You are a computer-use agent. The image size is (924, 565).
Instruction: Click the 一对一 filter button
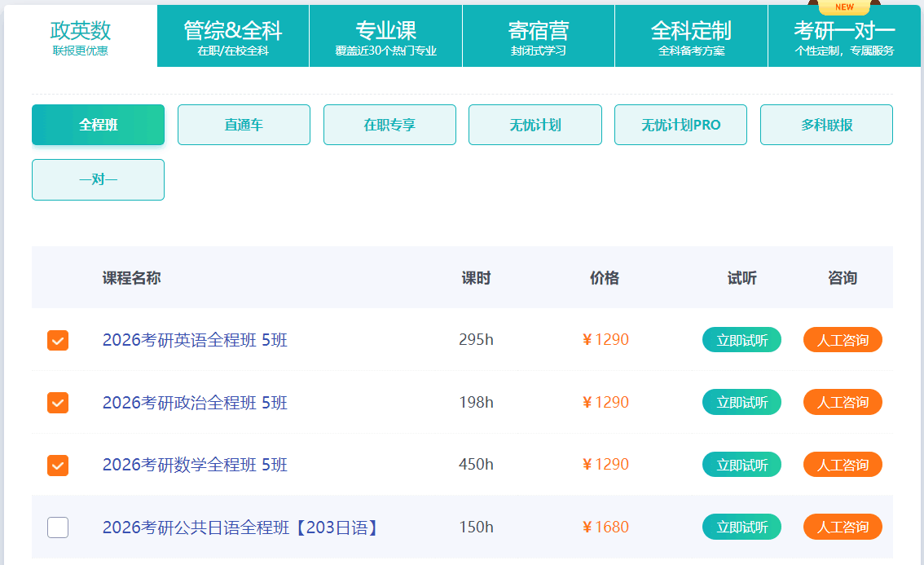[x=98, y=179]
